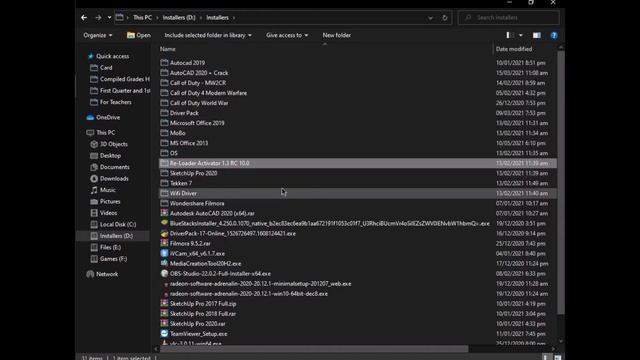
Task: Select OBS-Studio Full-Installer exe file
Action: [220, 273]
